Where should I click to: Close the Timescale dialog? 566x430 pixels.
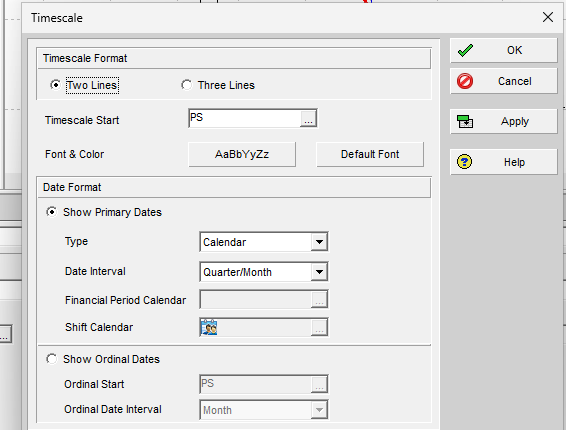pyautogui.click(x=548, y=17)
